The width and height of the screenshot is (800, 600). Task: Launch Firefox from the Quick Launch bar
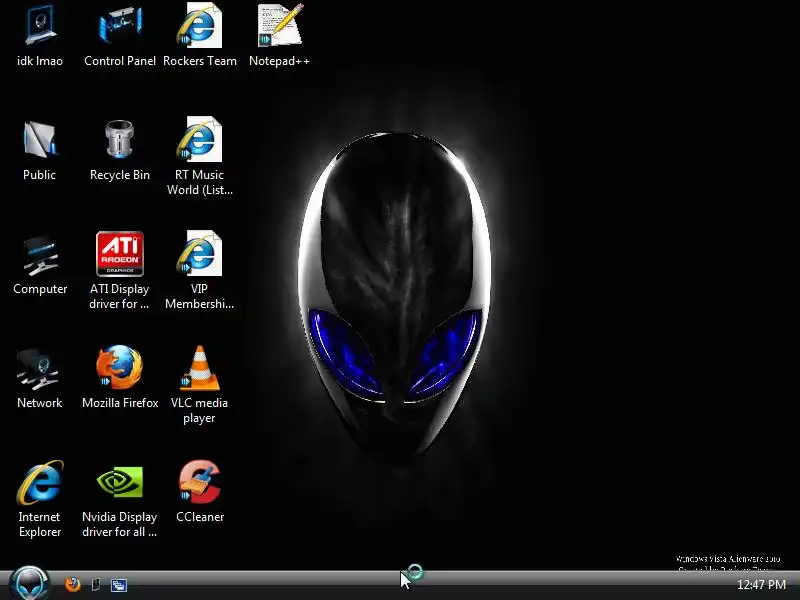73,584
